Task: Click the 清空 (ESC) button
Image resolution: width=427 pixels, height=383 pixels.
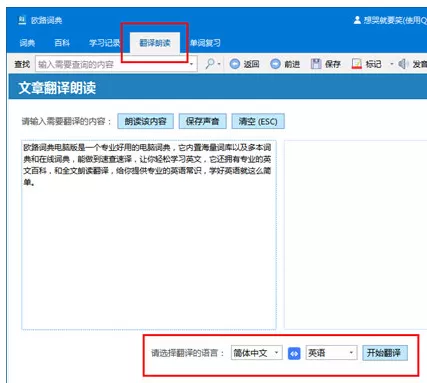Action: (x=258, y=121)
